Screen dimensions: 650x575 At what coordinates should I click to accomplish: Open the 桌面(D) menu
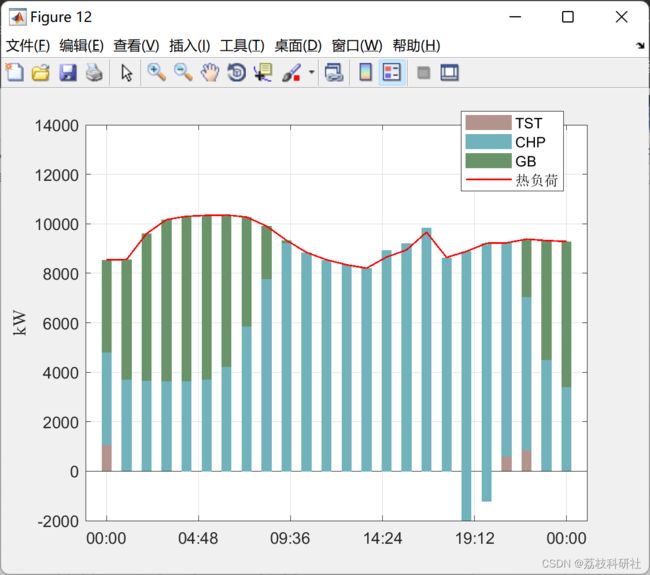tap(298, 46)
